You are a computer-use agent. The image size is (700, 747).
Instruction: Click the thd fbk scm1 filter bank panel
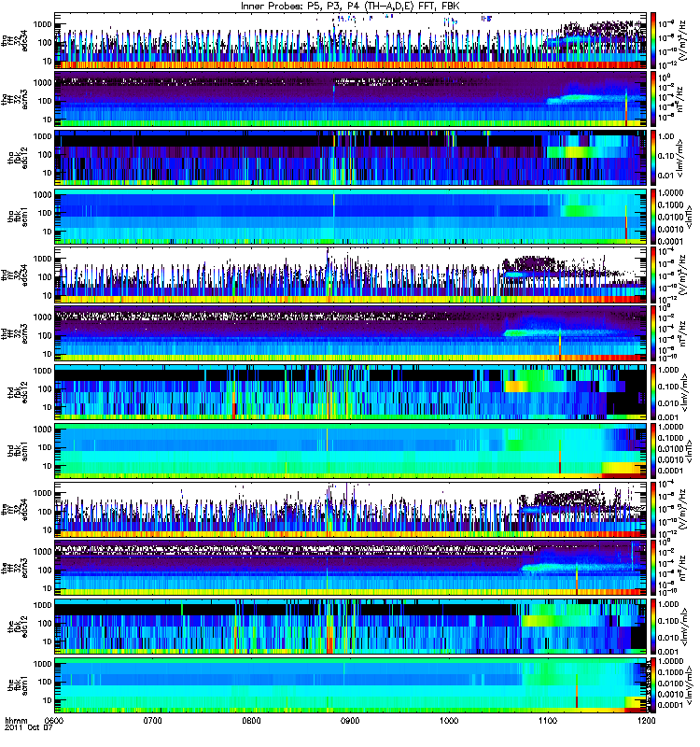click(x=351, y=451)
